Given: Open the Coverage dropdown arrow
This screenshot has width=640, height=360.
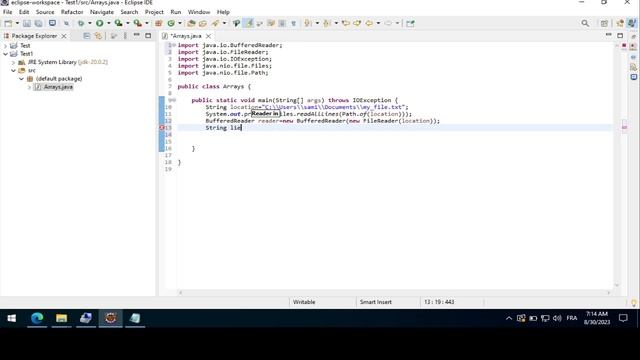Looking at the screenshot, I should click(128, 23).
